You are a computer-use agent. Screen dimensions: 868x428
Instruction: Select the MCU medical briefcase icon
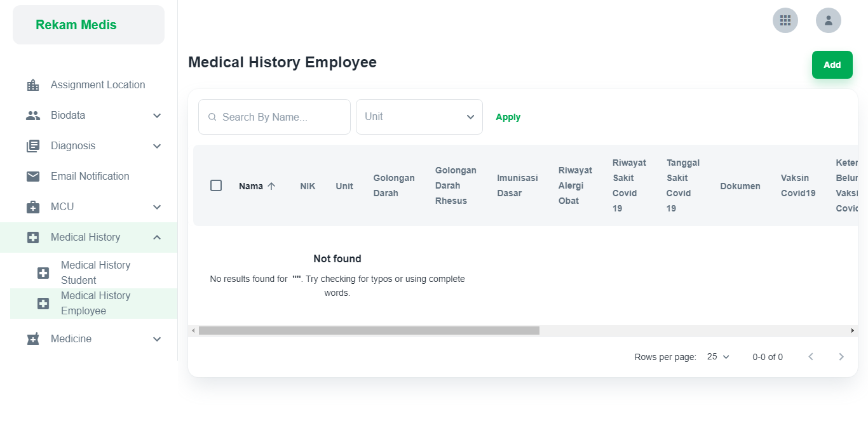(32, 206)
